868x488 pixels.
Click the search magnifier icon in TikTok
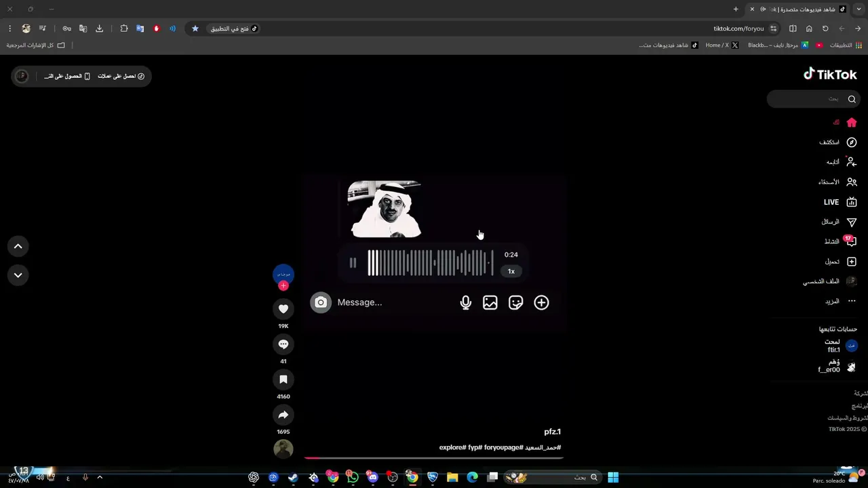click(x=852, y=99)
